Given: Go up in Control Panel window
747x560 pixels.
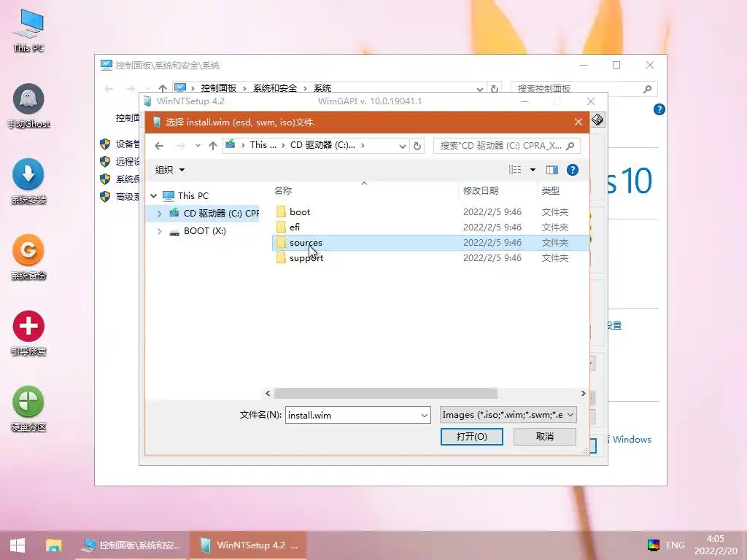Looking at the screenshot, I should (x=163, y=88).
